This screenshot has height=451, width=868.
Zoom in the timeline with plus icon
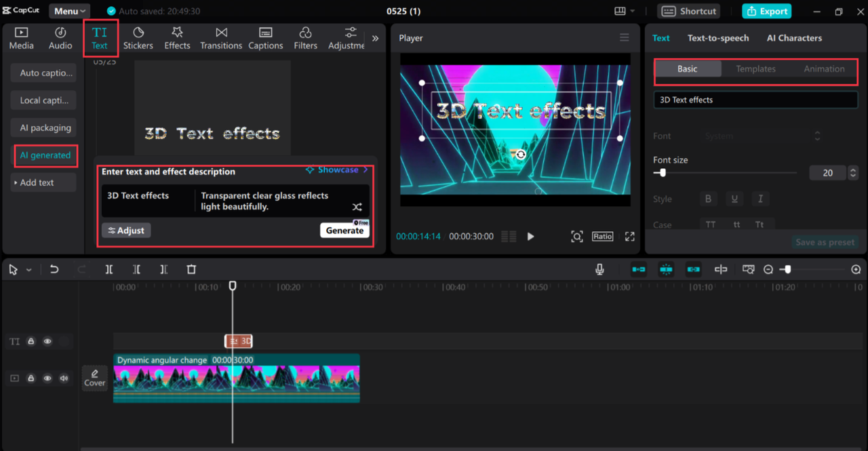(x=856, y=269)
